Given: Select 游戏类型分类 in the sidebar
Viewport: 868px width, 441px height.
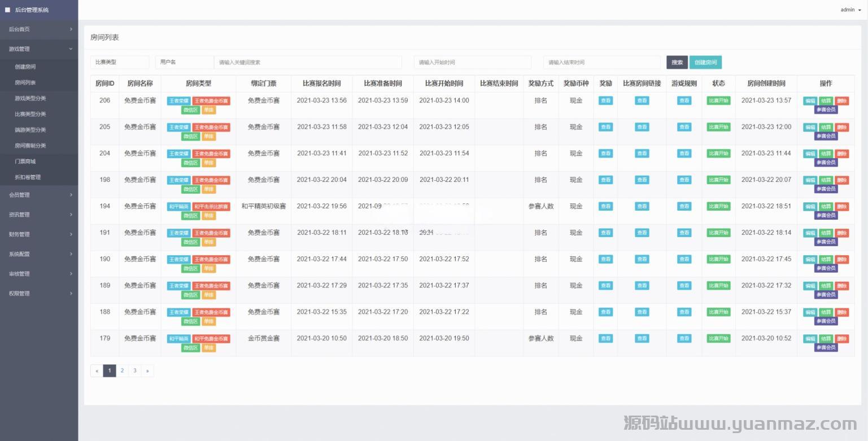Looking at the screenshot, I should (30, 98).
